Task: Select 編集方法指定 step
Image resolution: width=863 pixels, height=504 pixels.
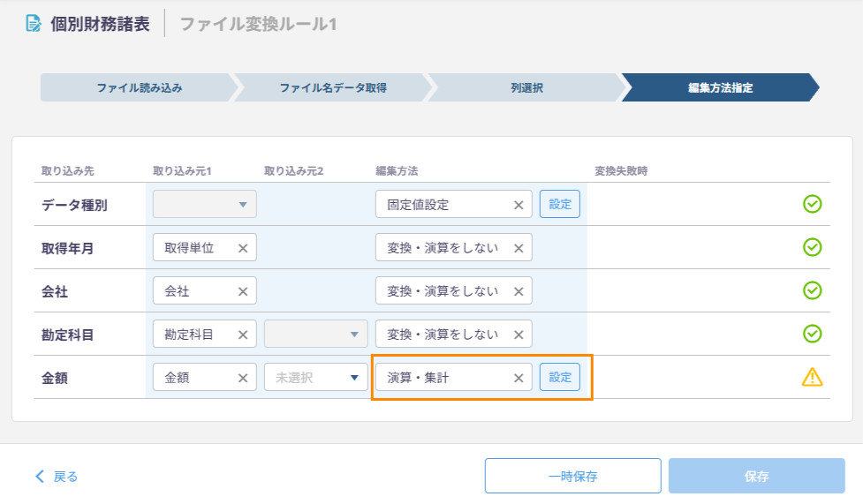Action: point(721,87)
